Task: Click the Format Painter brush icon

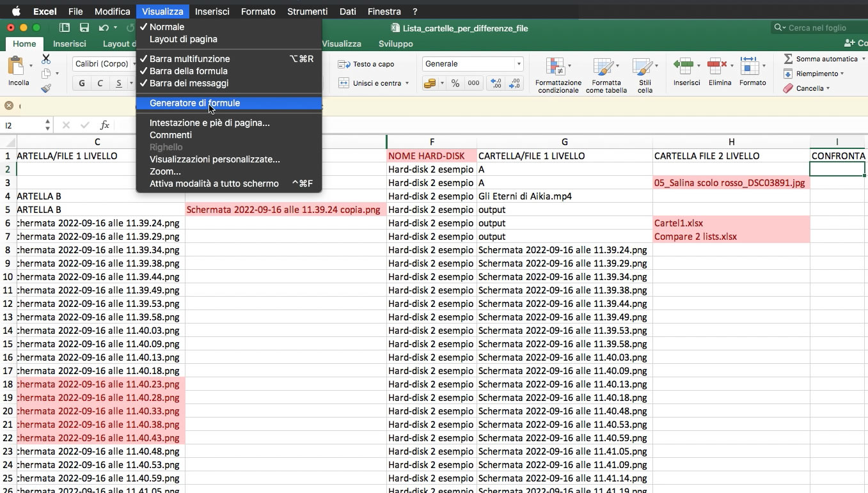Action: [x=46, y=89]
